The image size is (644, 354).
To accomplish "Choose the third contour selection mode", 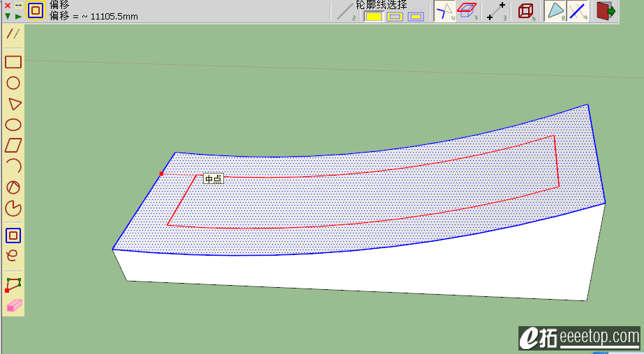I will (416, 17).
